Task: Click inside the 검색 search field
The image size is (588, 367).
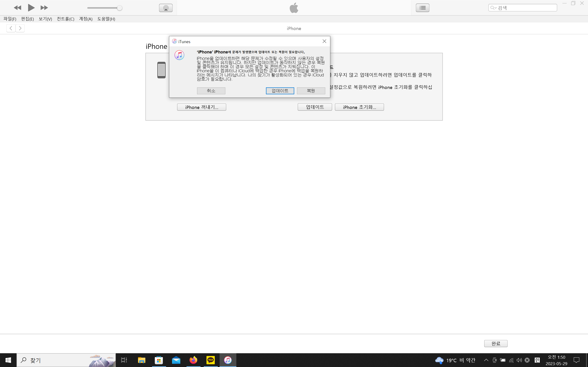Action: (526, 8)
